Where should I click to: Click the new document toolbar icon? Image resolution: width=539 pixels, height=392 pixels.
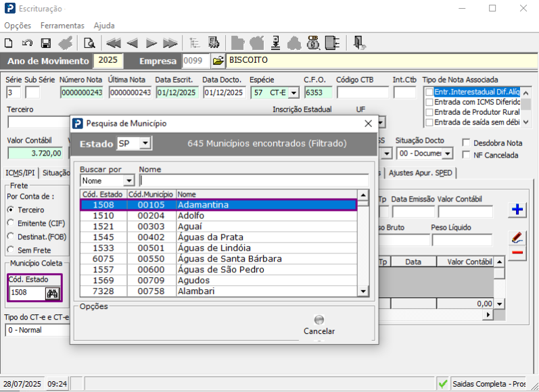[9, 43]
